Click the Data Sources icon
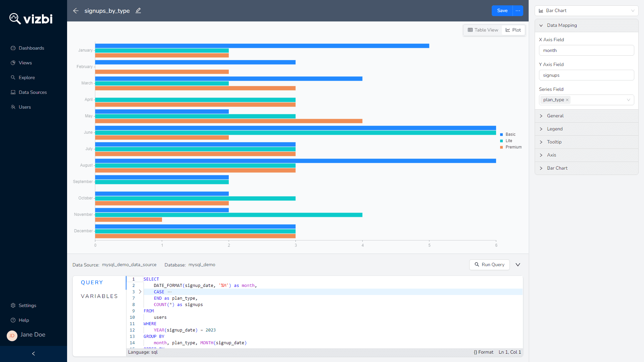The image size is (644, 362). 13,92
